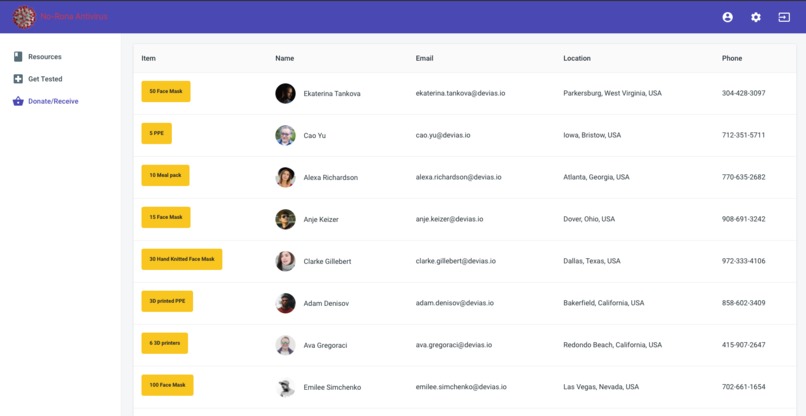
Task: Click Clarke Gillebert's avatar photo
Action: (x=285, y=261)
